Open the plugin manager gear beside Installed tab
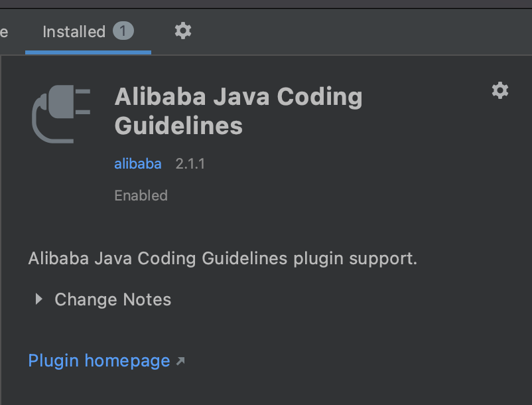 click(182, 31)
